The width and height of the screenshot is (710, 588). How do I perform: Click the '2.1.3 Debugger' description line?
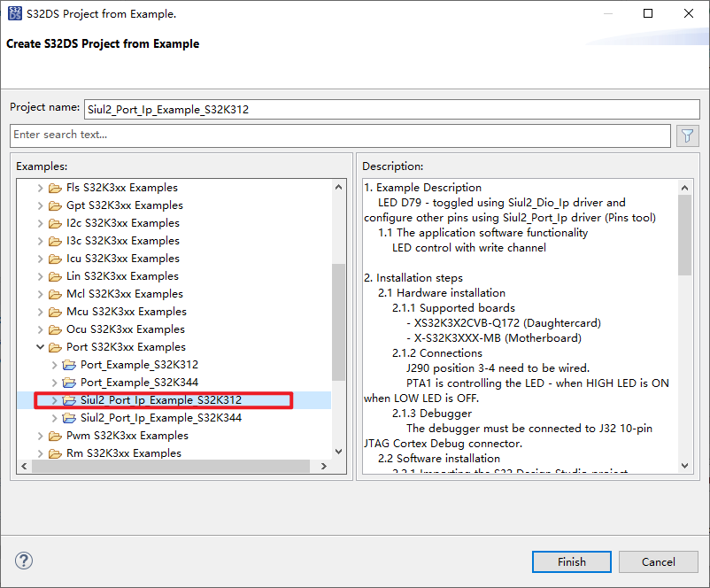point(432,414)
